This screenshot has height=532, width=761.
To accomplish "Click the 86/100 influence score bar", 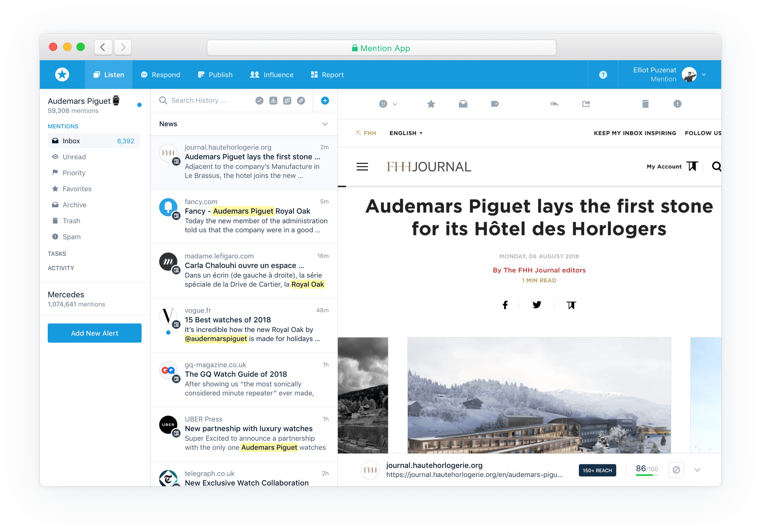I will [646, 470].
